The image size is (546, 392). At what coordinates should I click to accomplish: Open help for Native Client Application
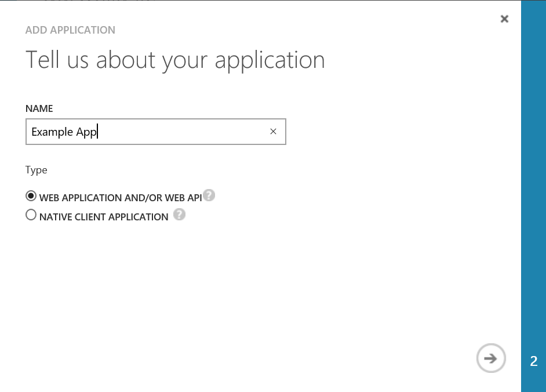point(179,215)
